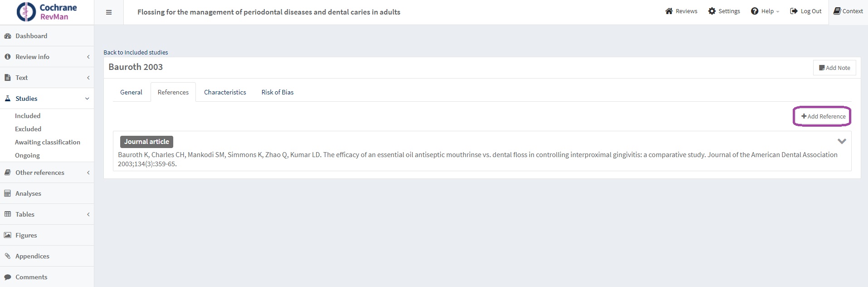Screen dimensions: 868x287
Task: Click the Add Note button
Action: 834,68
